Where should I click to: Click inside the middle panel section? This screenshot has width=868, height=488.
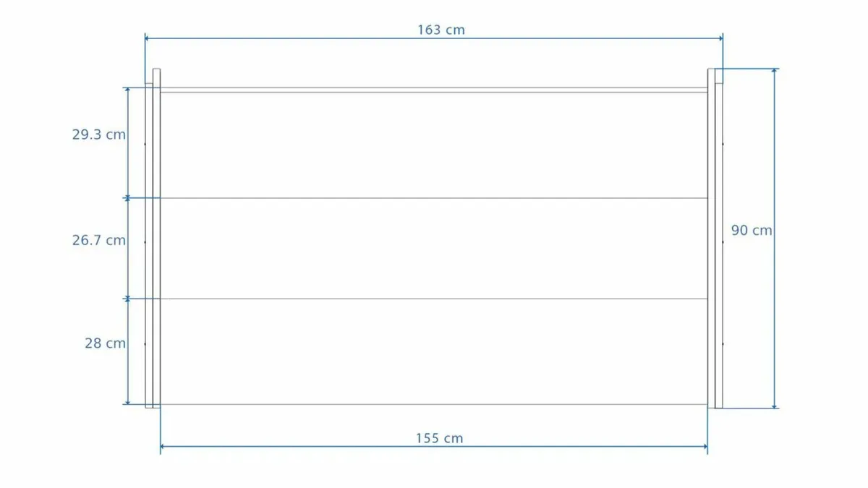434,248
